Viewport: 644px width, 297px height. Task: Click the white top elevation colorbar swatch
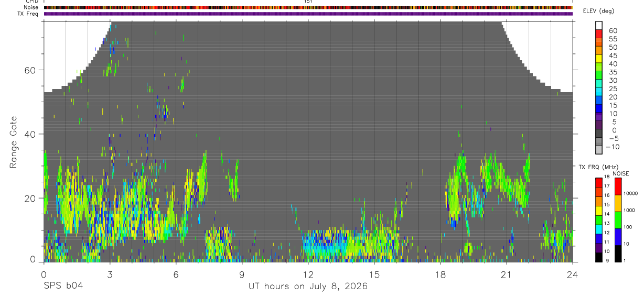coord(599,25)
